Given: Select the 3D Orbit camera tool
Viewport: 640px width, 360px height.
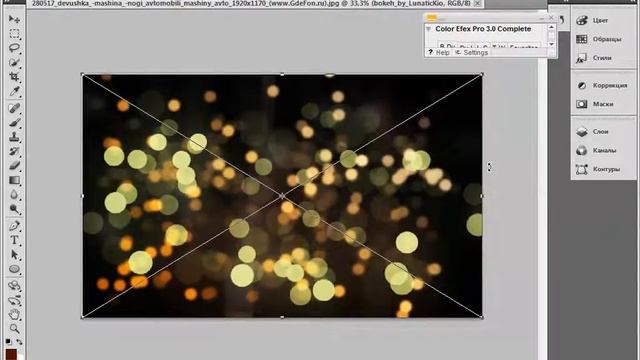Looking at the screenshot, I should click(14, 300).
